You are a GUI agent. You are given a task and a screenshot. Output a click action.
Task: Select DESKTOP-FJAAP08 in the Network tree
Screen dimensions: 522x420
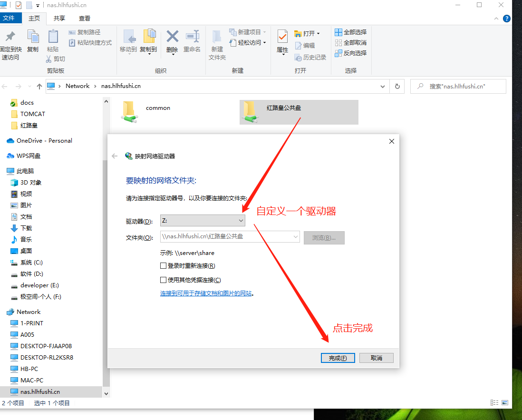click(46, 346)
